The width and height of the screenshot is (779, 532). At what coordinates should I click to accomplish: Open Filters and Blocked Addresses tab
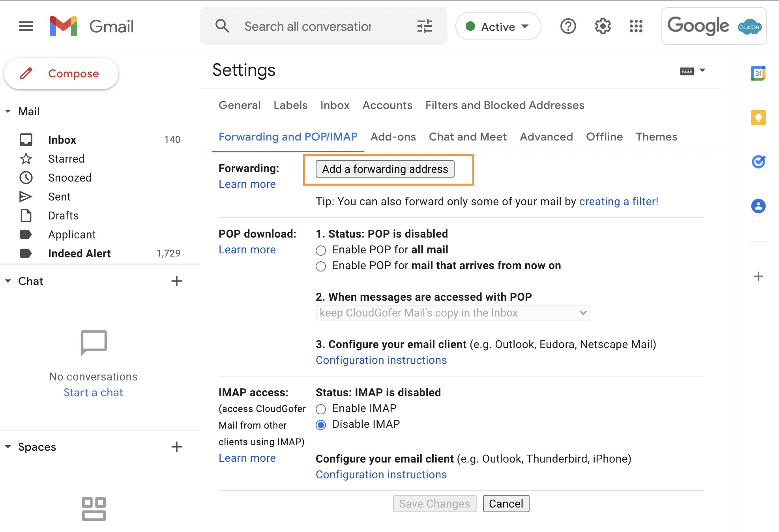505,105
